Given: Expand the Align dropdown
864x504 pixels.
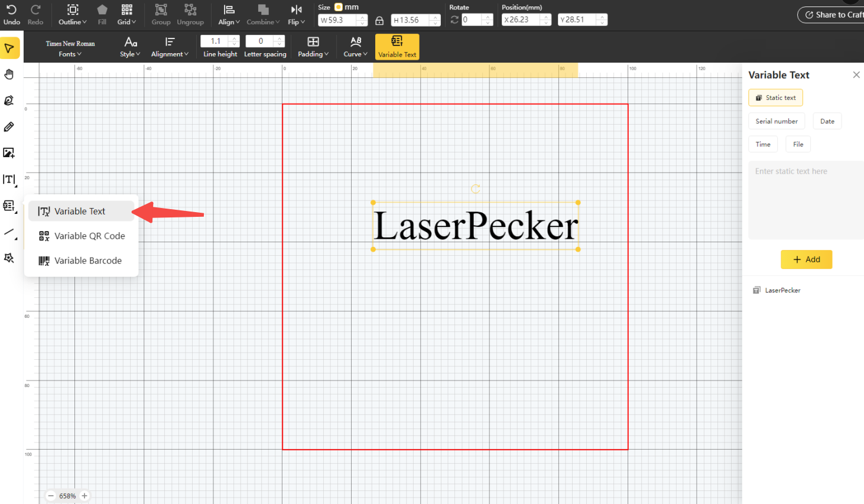Looking at the screenshot, I should [229, 14].
